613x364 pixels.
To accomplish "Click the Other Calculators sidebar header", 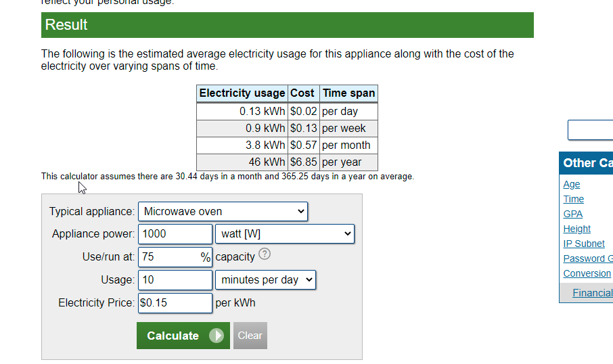I will (587, 163).
